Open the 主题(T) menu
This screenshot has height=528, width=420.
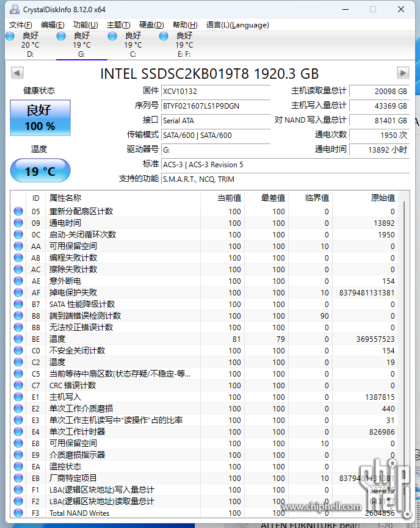[118, 25]
